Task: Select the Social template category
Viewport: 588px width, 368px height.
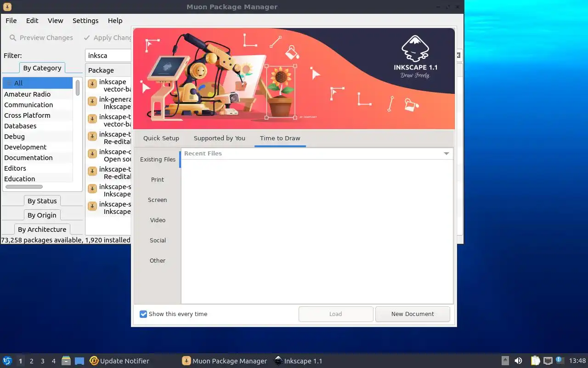Action: pyautogui.click(x=158, y=241)
